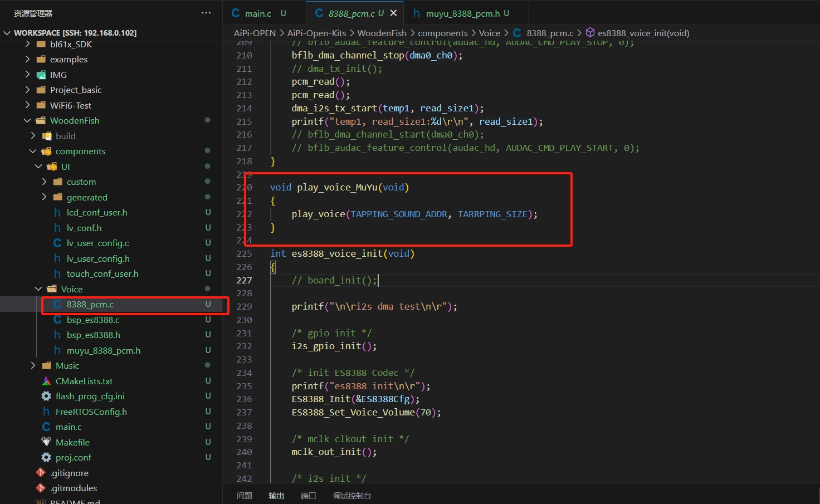Switch to the muyu_8388_pcm.h editor tab
820x504 pixels.
pyautogui.click(x=467, y=13)
